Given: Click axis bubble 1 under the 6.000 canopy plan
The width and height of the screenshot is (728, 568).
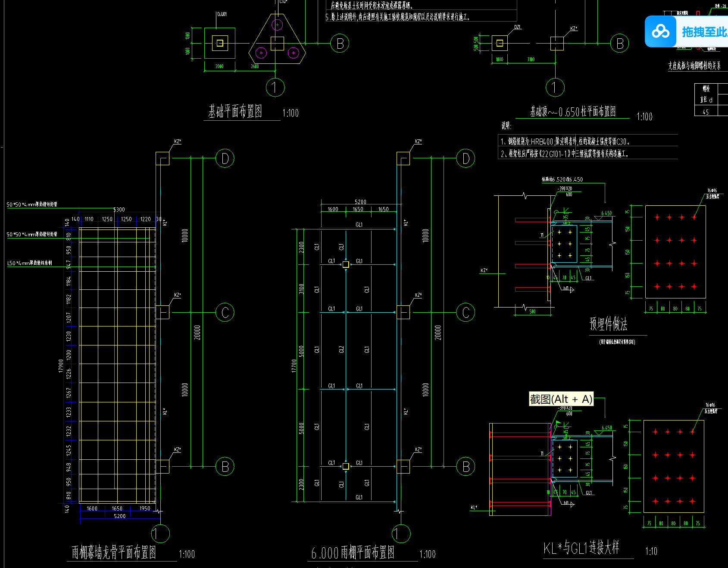Looking at the screenshot, I should (x=401, y=533).
